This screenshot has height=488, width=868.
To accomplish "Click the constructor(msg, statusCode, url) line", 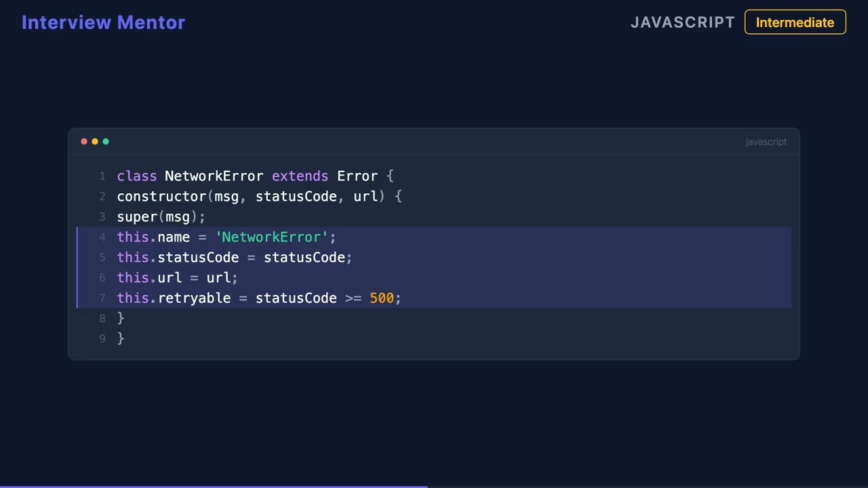I will pyautogui.click(x=259, y=197).
